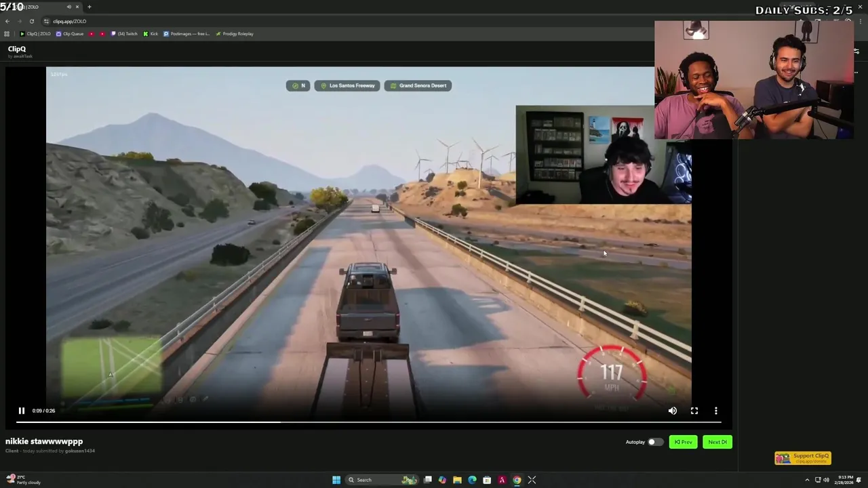Open Microsoft Edge from the taskbar
The image size is (868, 488).
[x=472, y=480]
